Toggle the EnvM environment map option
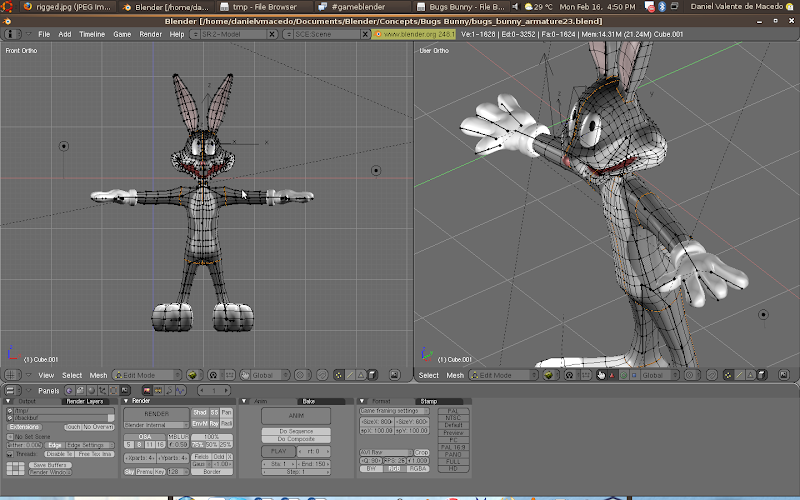 (200, 424)
